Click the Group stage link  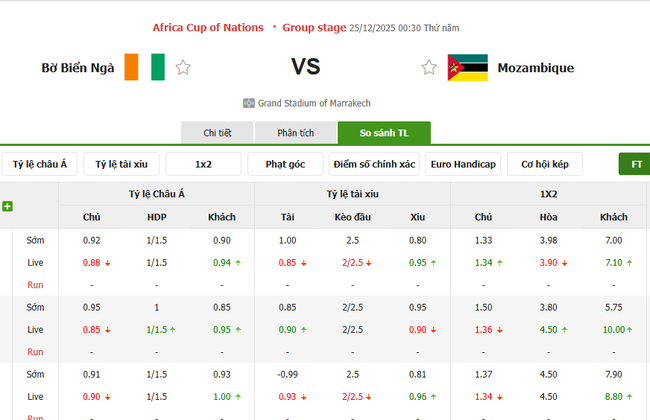(x=315, y=27)
